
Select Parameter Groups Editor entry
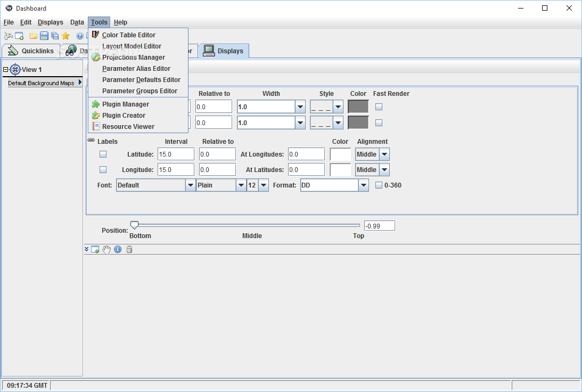(x=138, y=91)
